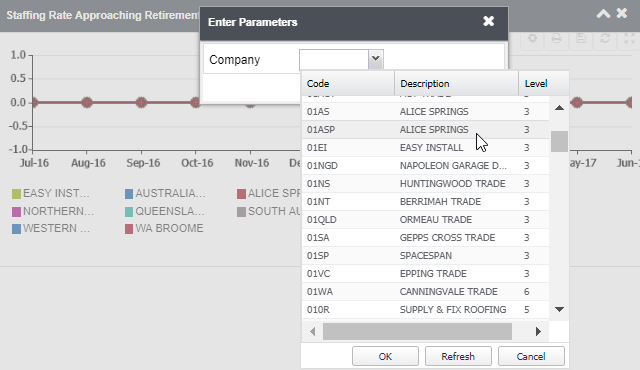
Task: Cancel the company selection
Action: (531, 356)
